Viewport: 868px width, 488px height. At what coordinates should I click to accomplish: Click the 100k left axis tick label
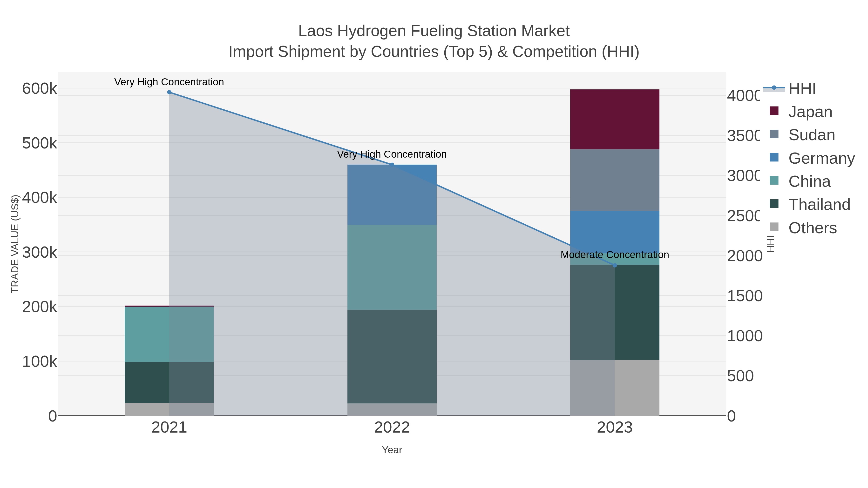pos(40,362)
